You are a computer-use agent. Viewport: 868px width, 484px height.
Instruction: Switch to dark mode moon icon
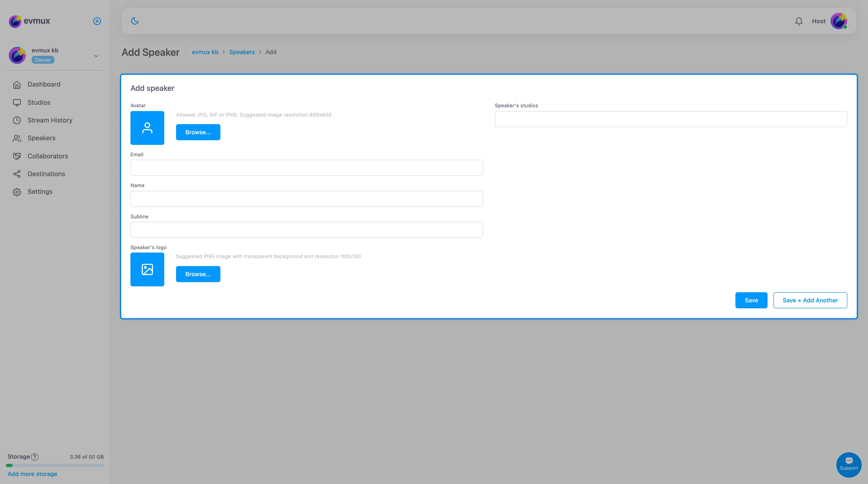(135, 21)
